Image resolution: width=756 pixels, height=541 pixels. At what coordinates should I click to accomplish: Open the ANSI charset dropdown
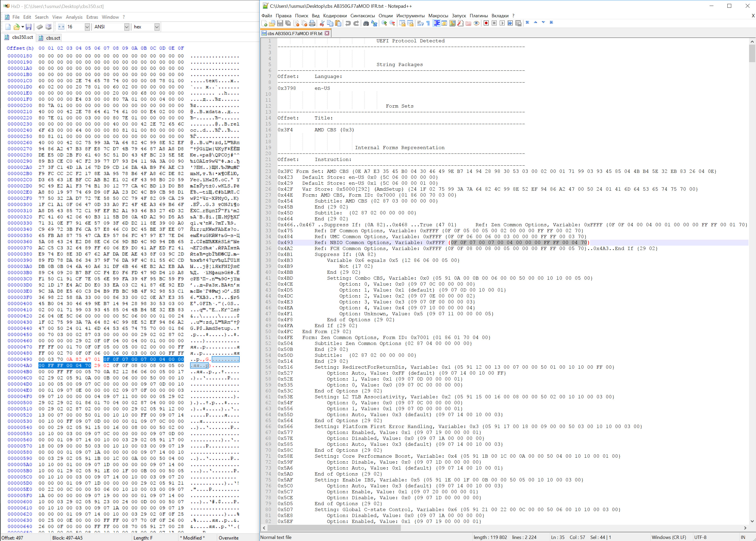tap(127, 27)
